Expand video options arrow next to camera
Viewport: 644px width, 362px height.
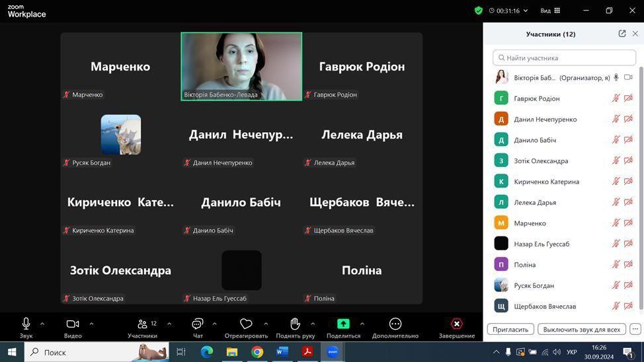point(91,324)
